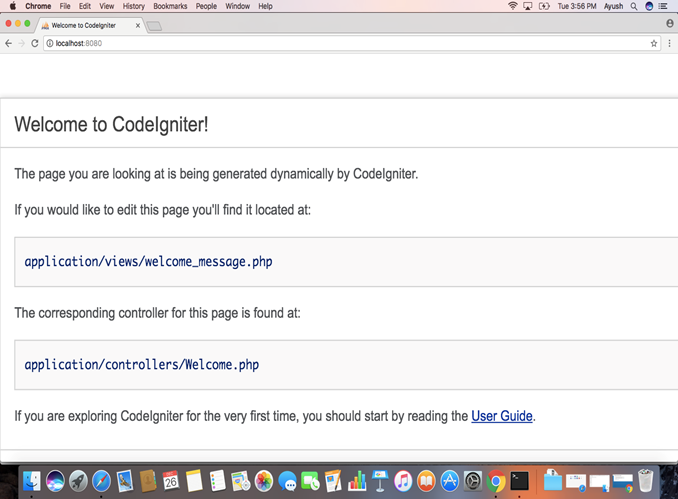
Task: Launch iTunes from the Dock
Action: tap(403, 481)
